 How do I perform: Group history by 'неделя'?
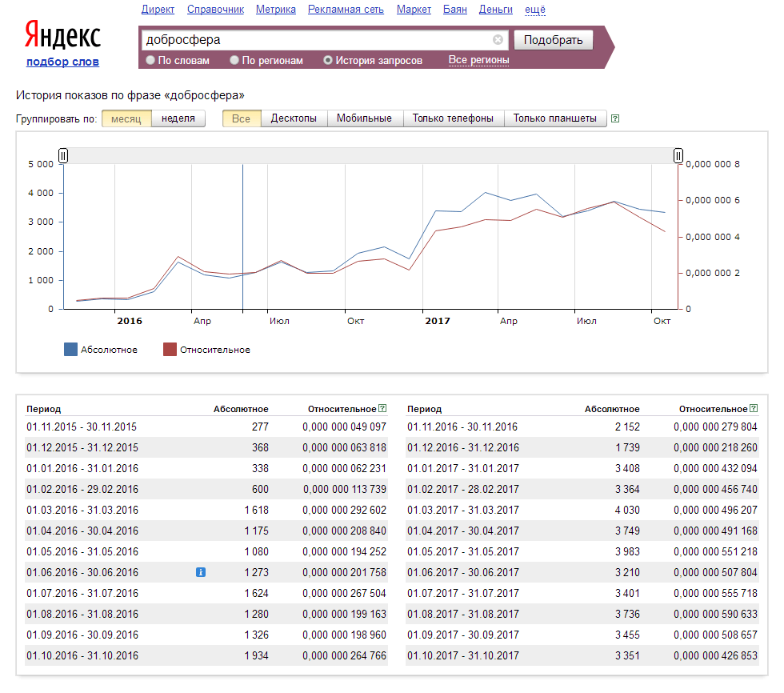(178, 118)
